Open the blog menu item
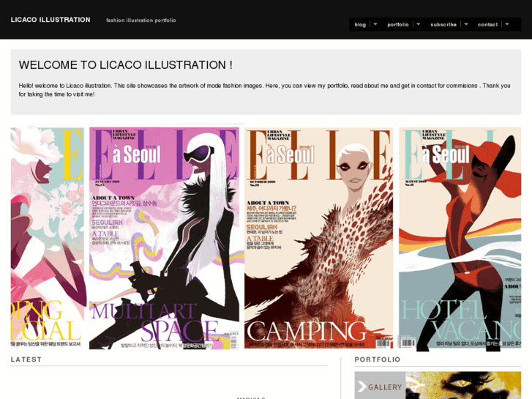 (x=360, y=24)
